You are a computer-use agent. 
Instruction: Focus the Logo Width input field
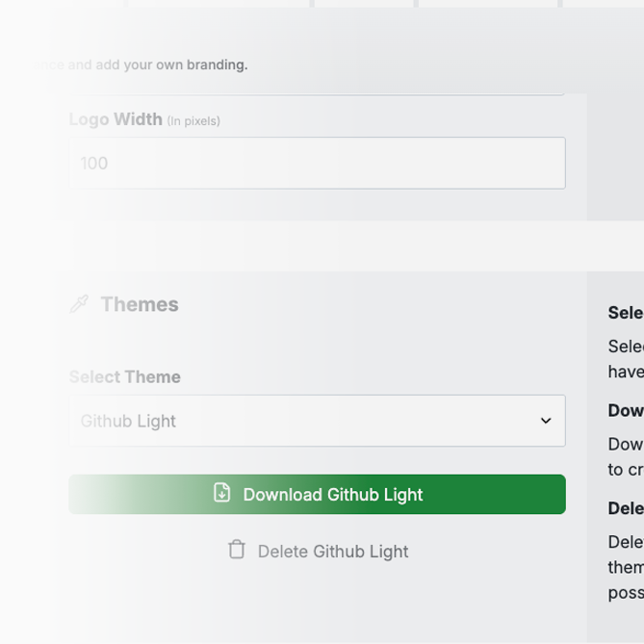[317, 164]
